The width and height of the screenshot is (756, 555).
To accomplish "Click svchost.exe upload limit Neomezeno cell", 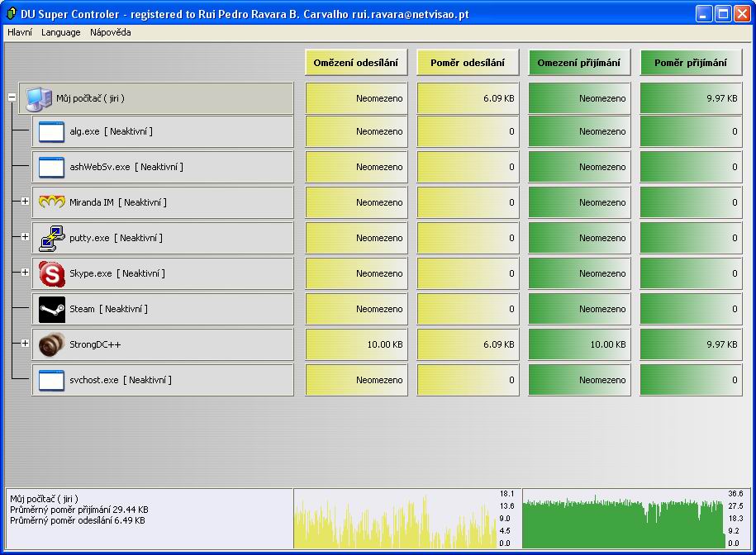I will (356, 380).
